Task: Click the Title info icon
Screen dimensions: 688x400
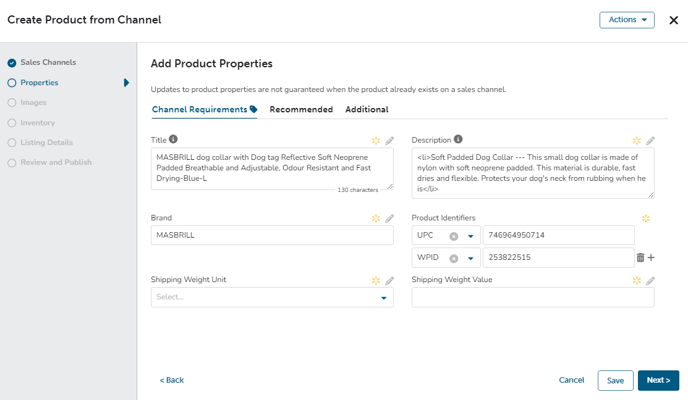Action: [173, 139]
